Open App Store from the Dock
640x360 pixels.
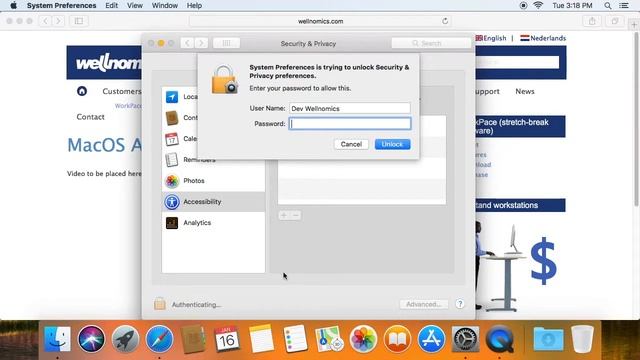(x=431, y=339)
